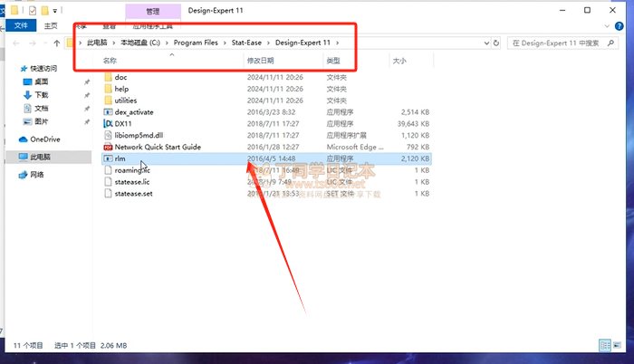Select the Network Quick Start Guide PDF
This screenshot has height=364, width=634.
click(x=108, y=147)
